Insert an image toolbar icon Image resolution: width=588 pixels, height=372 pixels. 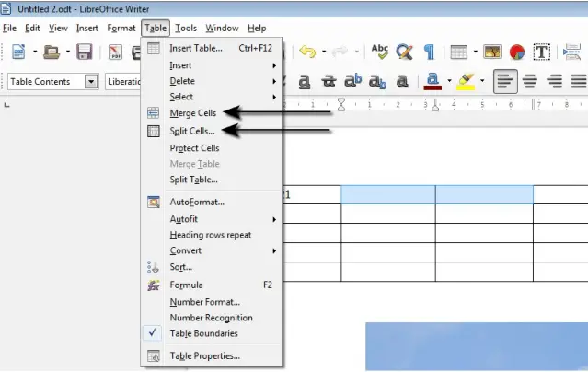492,52
